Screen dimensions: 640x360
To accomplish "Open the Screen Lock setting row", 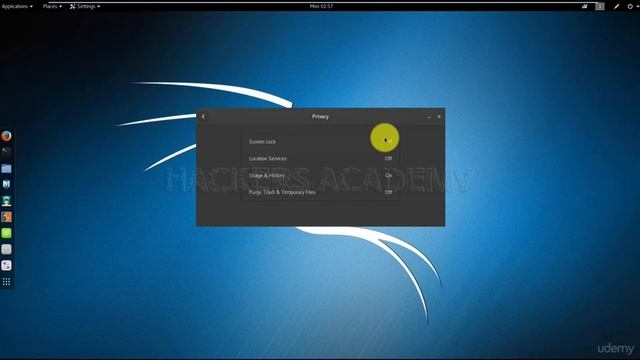I will [320, 142].
